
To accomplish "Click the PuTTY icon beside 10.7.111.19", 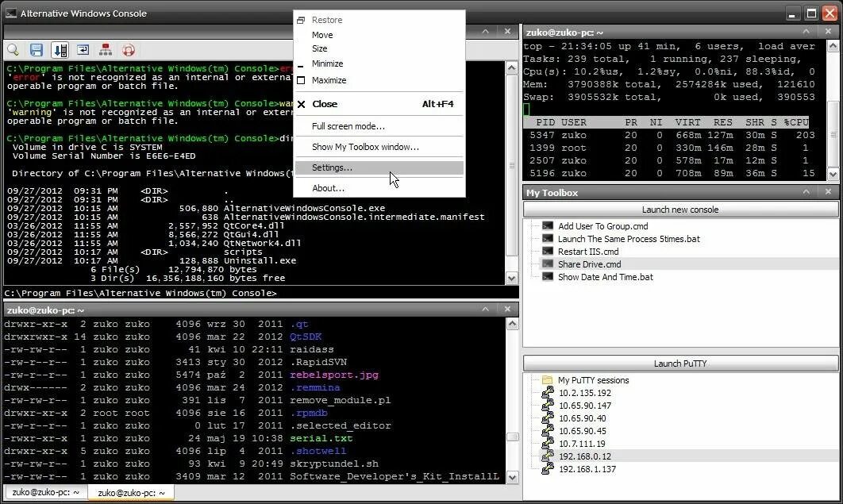I will [x=547, y=444].
